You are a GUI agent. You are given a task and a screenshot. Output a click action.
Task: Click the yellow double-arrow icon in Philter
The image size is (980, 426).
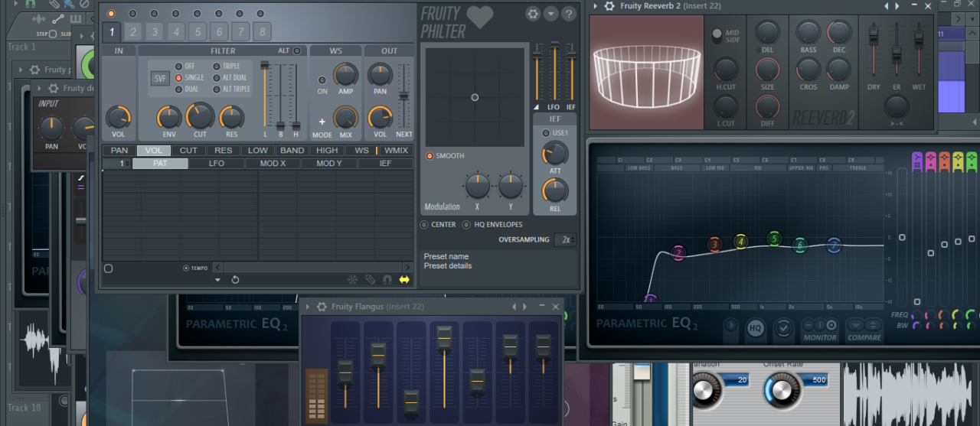pos(404,280)
